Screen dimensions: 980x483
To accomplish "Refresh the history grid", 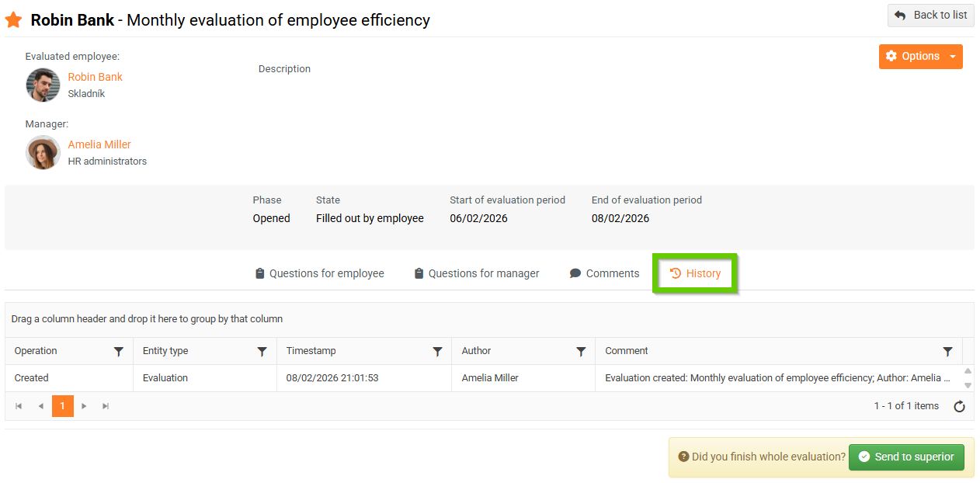I will (x=959, y=406).
